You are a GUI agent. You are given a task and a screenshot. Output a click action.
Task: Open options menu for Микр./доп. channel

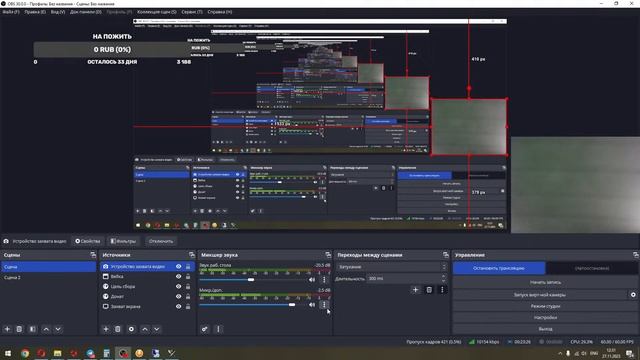coord(324,304)
